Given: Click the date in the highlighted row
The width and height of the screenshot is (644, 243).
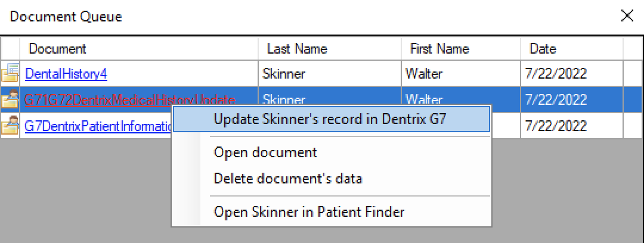Looking at the screenshot, I should [x=555, y=99].
